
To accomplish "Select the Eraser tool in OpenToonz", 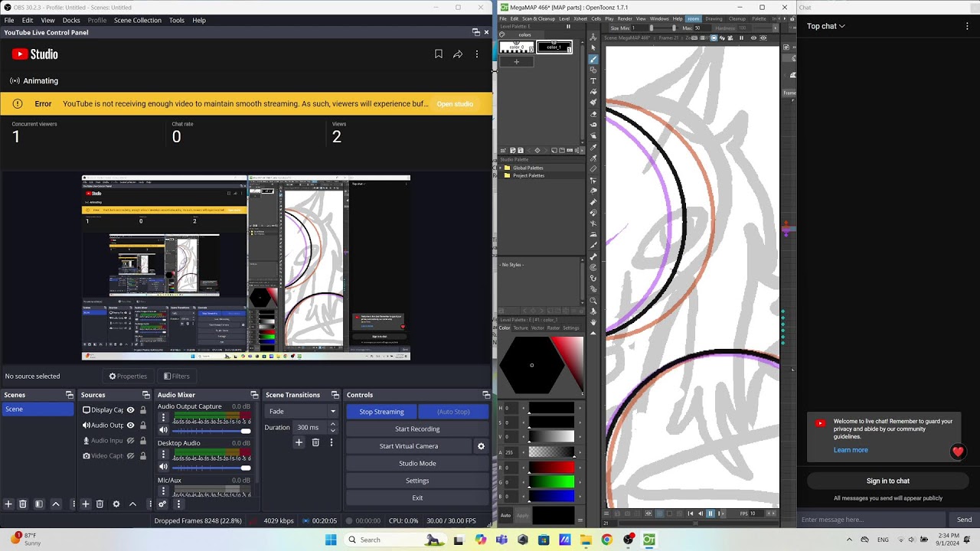I will click(593, 113).
